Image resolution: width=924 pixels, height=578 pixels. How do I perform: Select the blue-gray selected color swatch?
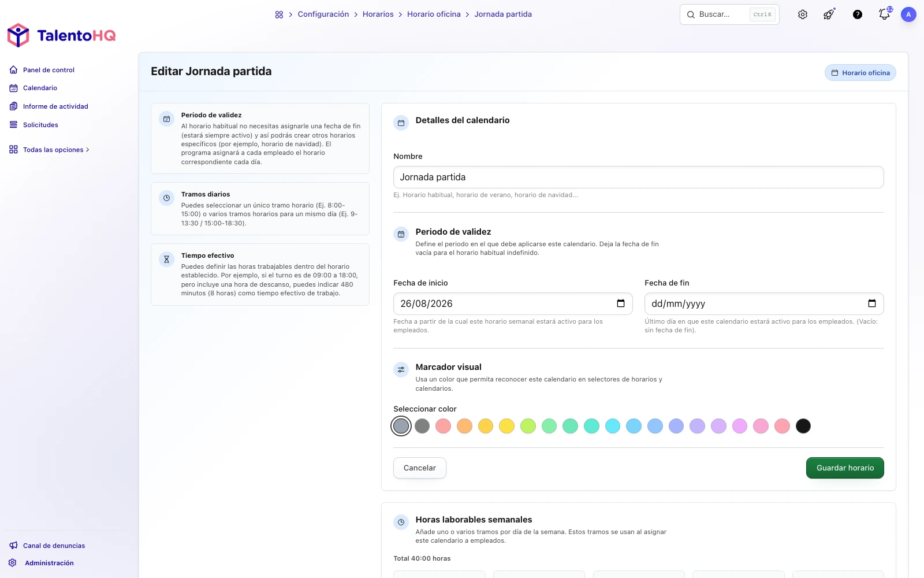tap(401, 426)
